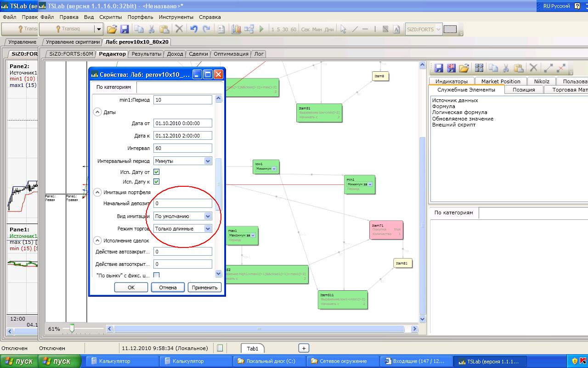The width and height of the screenshot is (588, 368).
Task: Click the 'Начальный депозит' input field
Action: [182, 203]
